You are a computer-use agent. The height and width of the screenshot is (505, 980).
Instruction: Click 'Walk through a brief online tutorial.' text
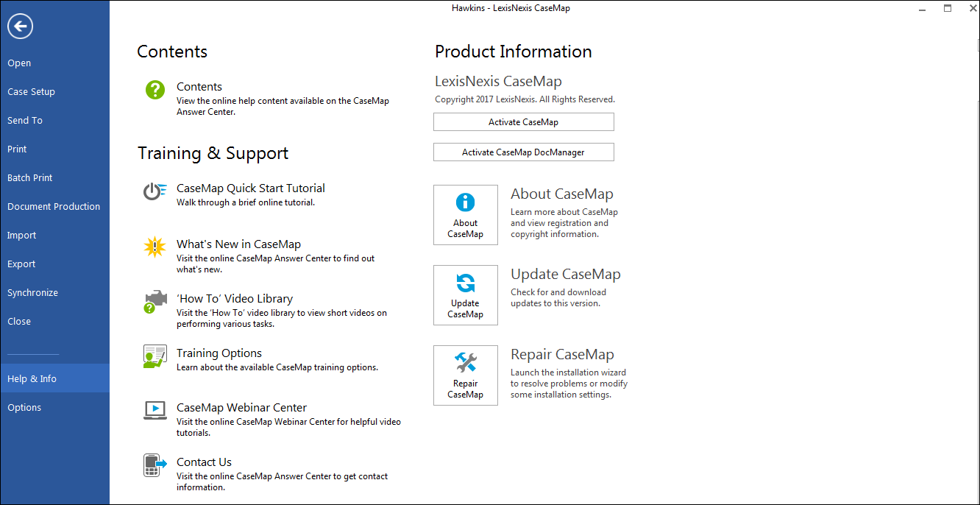pos(246,202)
